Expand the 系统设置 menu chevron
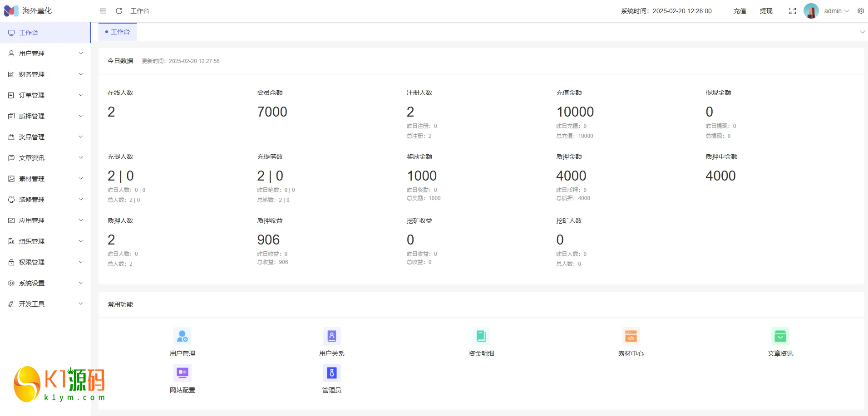Image resolution: width=868 pixels, height=416 pixels. point(81,283)
